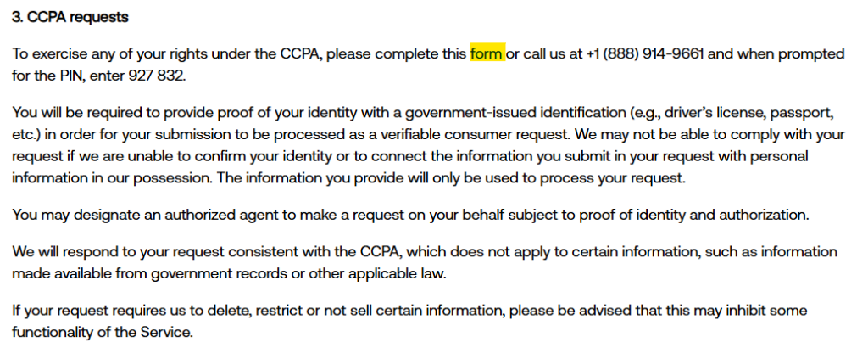Open the highlighted form link
Image resolution: width=868 pixels, height=348 pixels.
click(487, 54)
